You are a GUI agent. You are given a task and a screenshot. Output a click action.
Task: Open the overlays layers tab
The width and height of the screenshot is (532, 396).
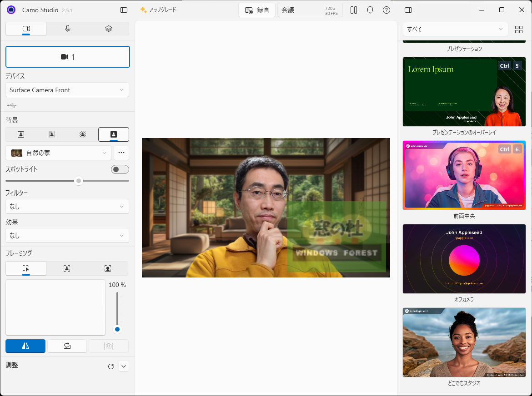(x=109, y=29)
